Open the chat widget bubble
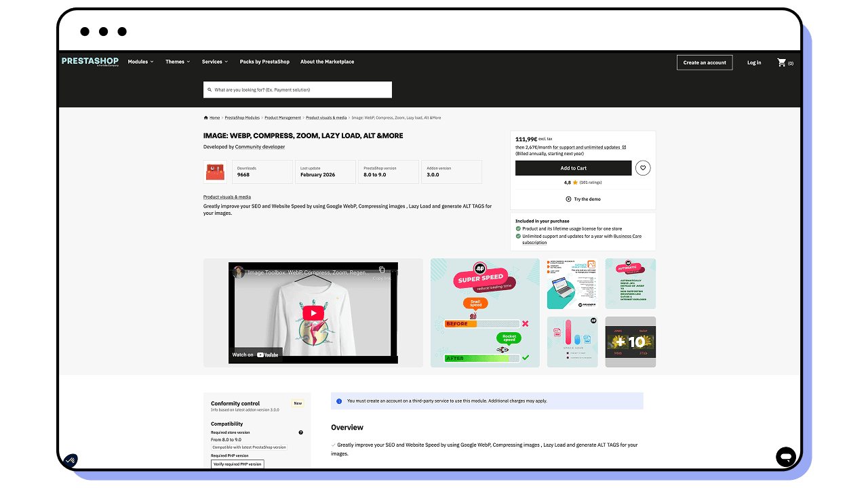The height and width of the screenshot is (488, 868). 785,456
